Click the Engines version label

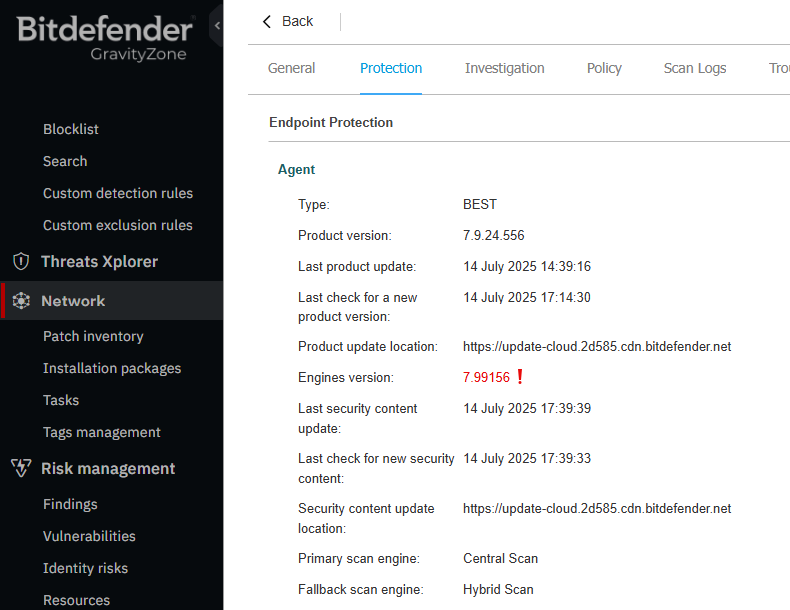[x=346, y=377]
